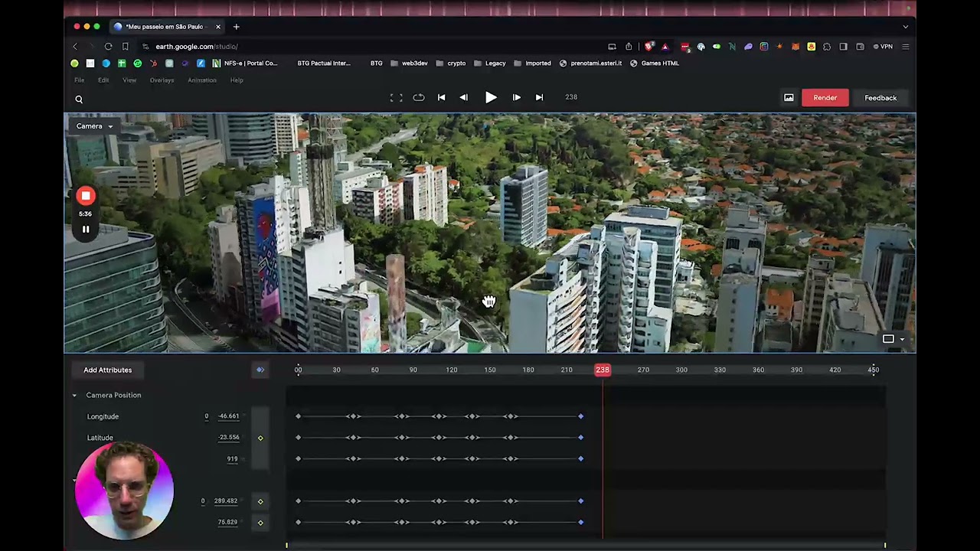
Task: Open the Overlays menu
Action: [x=162, y=80]
